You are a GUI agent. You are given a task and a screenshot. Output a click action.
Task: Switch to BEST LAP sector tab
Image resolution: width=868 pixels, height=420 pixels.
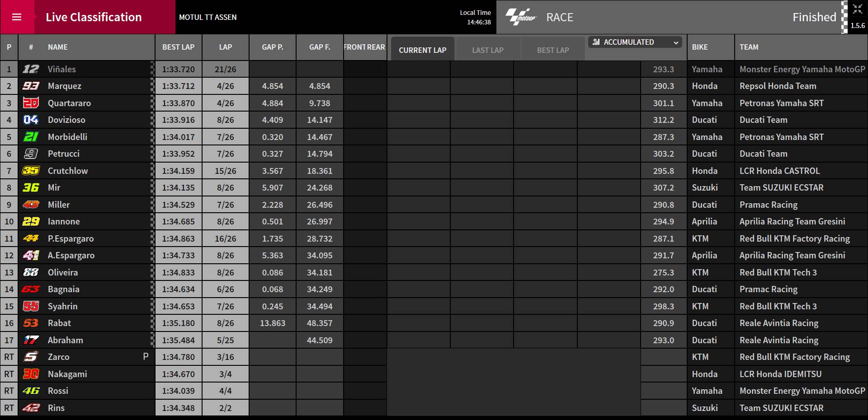(553, 50)
